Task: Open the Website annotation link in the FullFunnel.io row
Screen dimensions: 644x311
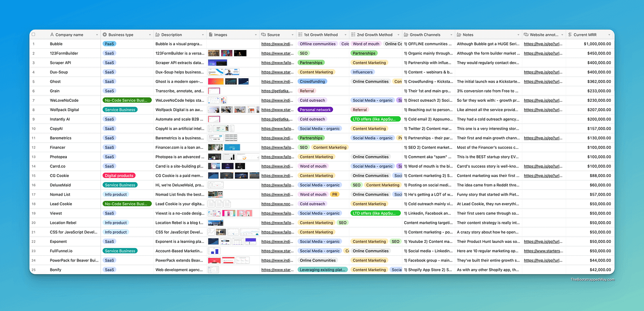Action: [x=543, y=251]
